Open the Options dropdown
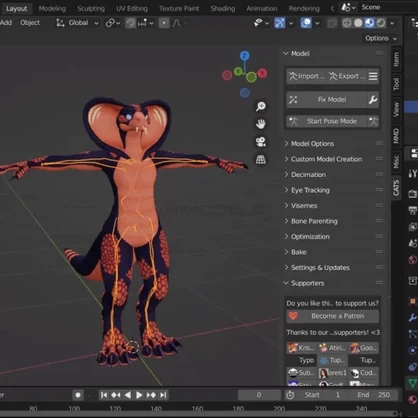 tap(381, 38)
